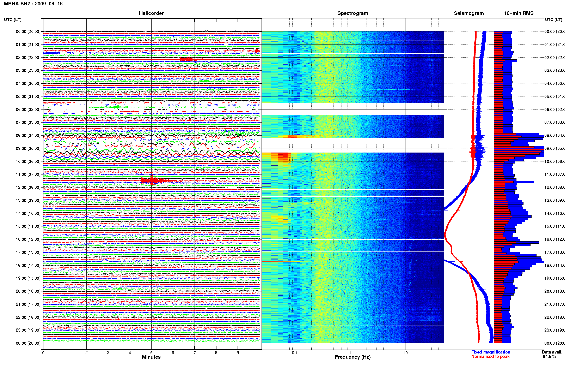
Task: Click left time label 18:00 (14:00)
Action: coord(28,265)
